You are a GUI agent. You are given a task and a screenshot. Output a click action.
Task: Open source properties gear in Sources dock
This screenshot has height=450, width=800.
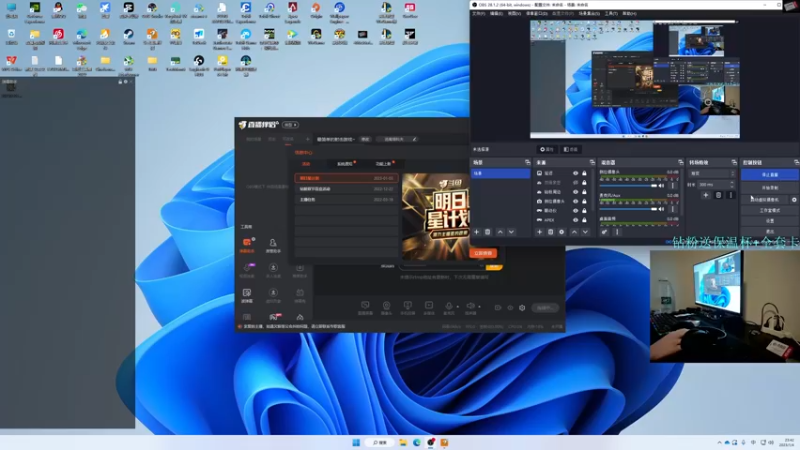562,232
